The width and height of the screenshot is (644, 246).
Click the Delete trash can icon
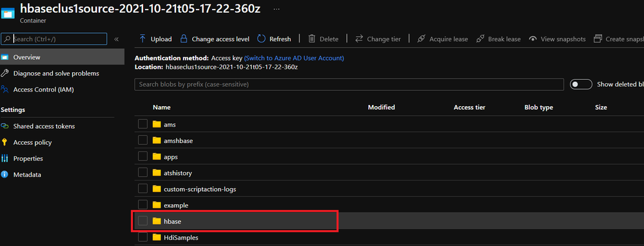pos(312,39)
